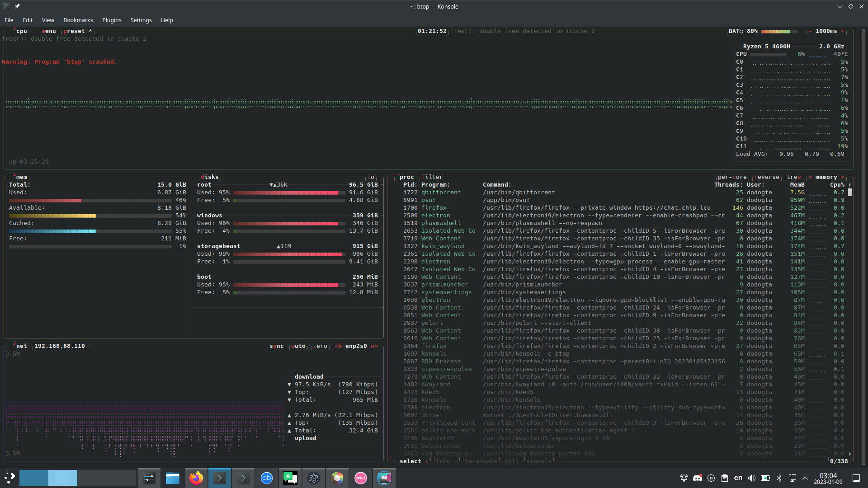Launch osu! from the taskbar

360,478
